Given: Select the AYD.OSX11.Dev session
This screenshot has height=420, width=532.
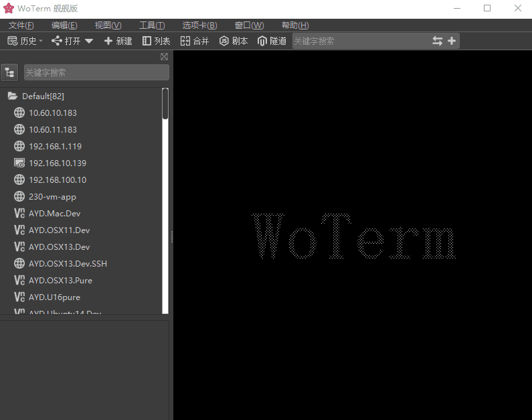Looking at the screenshot, I should coord(59,230).
